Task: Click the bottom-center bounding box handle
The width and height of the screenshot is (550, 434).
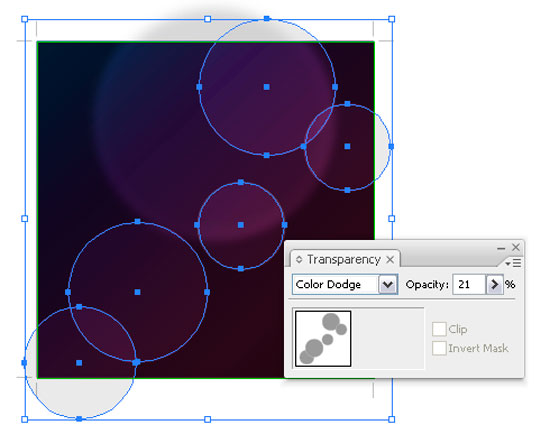Action: [x=208, y=419]
